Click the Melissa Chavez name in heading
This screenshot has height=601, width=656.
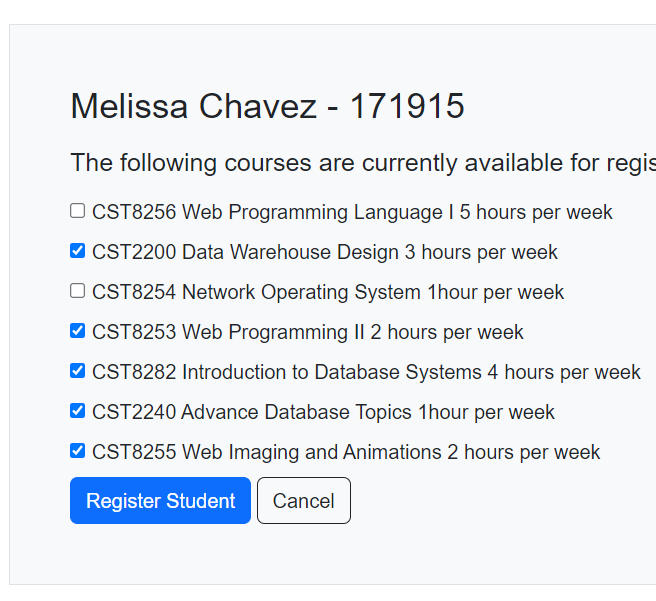[193, 106]
